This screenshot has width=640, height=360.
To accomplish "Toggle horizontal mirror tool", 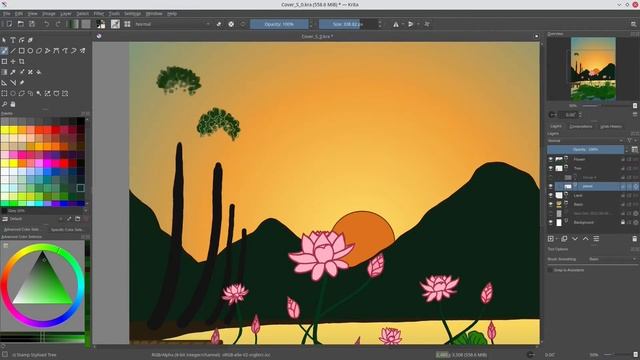I will (396, 24).
